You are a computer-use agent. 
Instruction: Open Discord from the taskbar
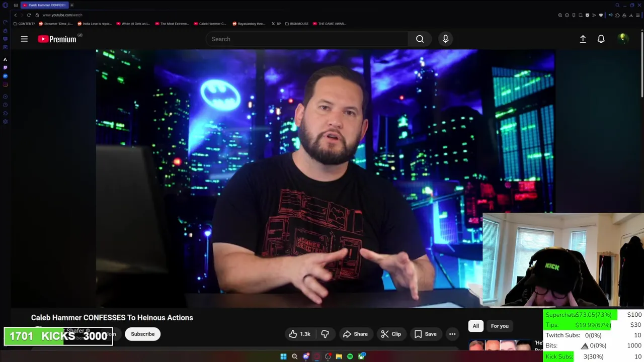[306, 356]
